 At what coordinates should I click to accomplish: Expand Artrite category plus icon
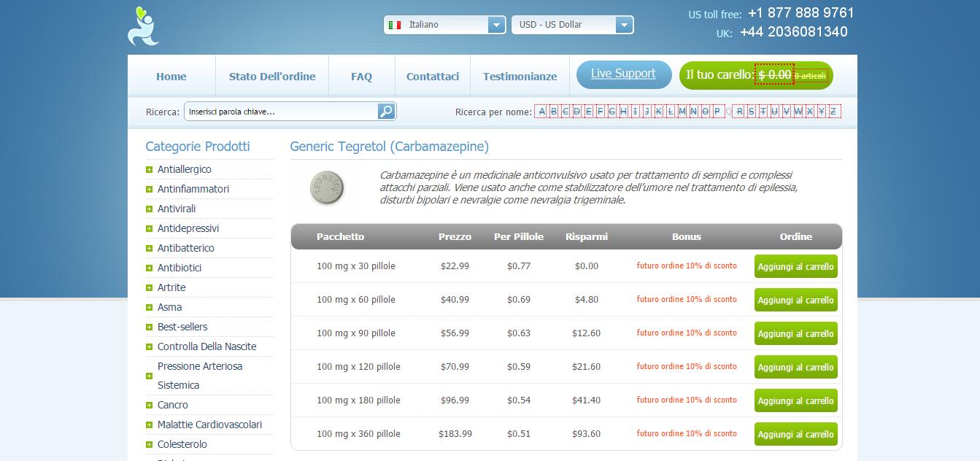tap(149, 288)
